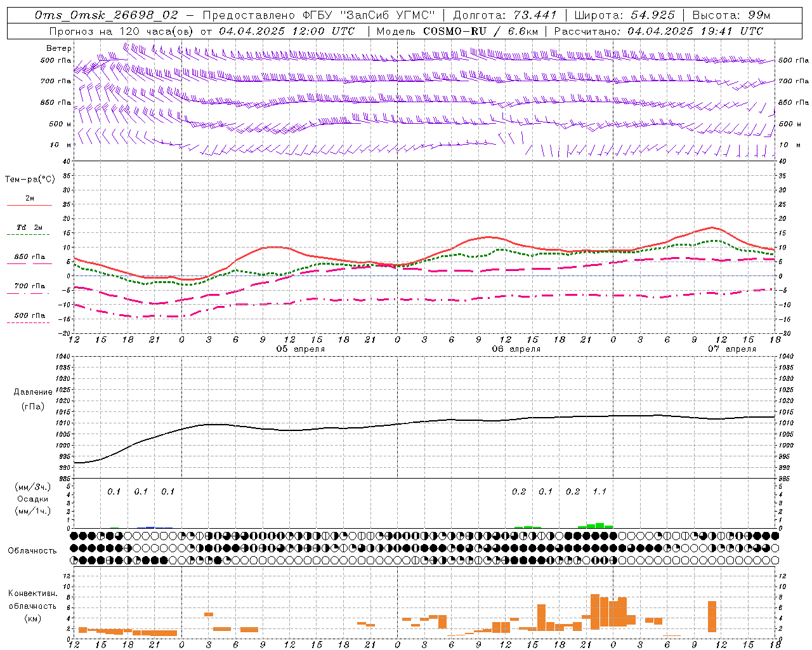The height and width of the screenshot is (650, 812).
Task: Click the Осадки panel label
Action: pyautogui.click(x=32, y=499)
